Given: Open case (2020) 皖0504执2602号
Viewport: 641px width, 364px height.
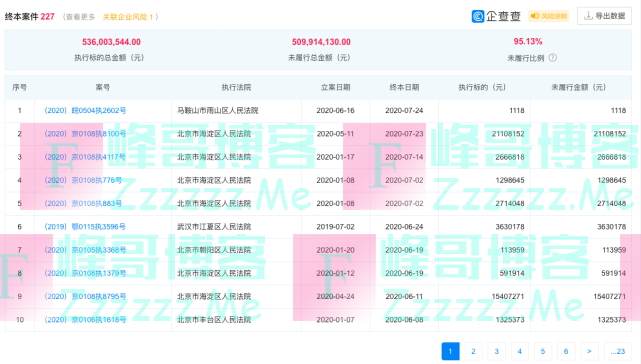Looking at the screenshot, I should click(x=85, y=110).
